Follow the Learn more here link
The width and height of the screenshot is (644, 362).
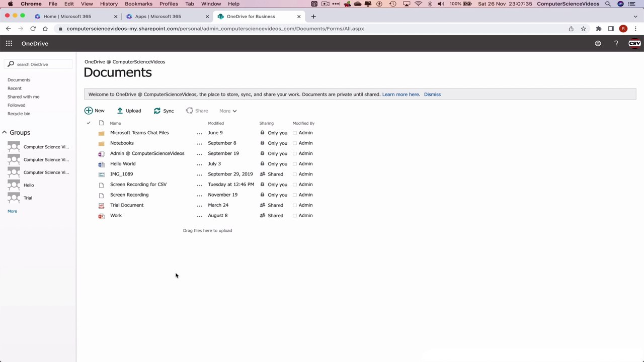click(x=401, y=95)
